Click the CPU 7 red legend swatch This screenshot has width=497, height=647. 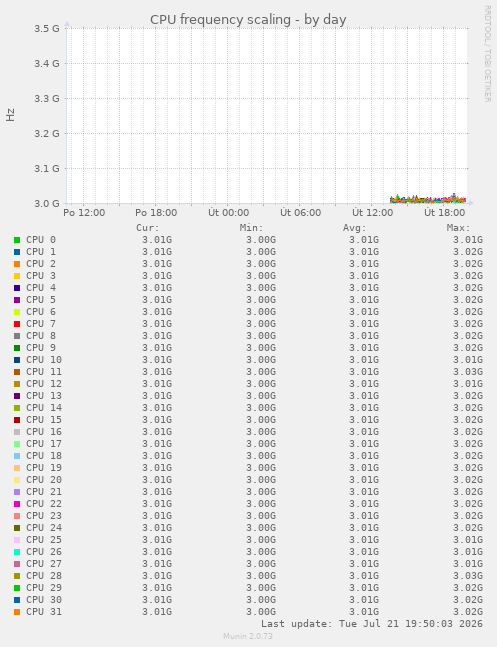pyautogui.click(x=17, y=324)
